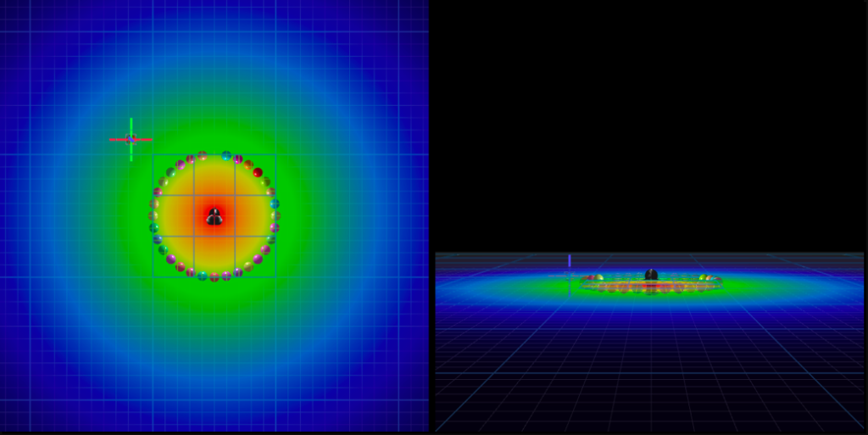This screenshot has width=868, height=435.
Task: Select the magenta sphere at ring's lower right
Action: (x=258, y=259)
